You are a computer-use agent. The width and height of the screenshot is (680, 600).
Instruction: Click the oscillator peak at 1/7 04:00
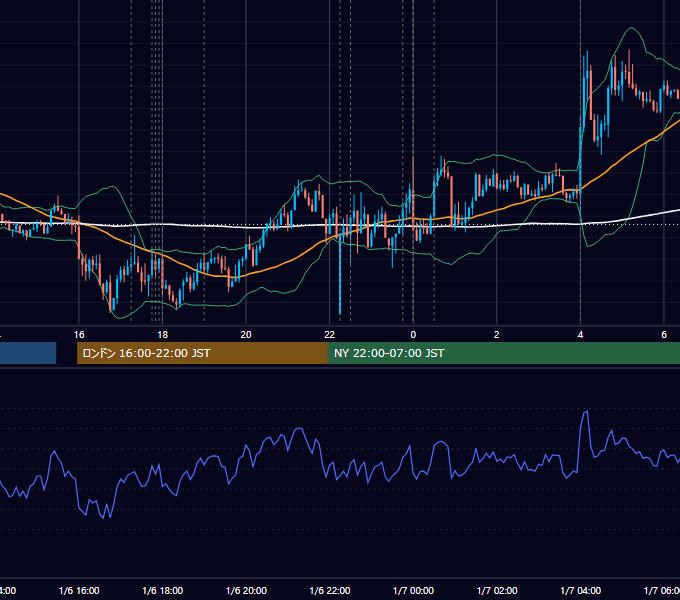click(x=585, y=413)
